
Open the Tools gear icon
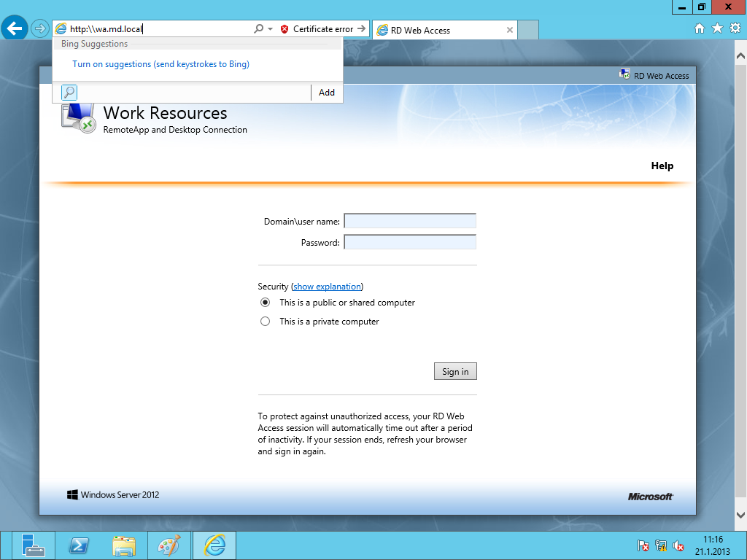(x=735, y=28)
